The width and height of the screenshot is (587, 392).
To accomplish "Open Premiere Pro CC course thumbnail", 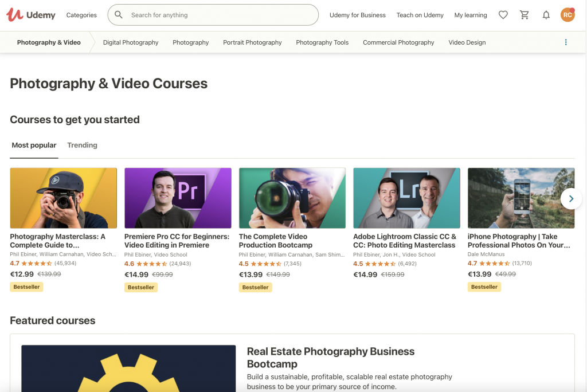I will (178, 198).
